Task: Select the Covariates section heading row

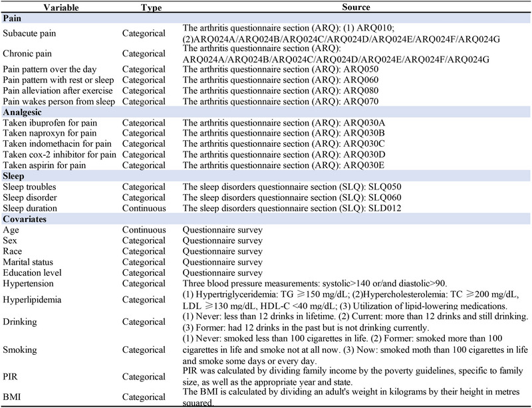Action: (266, 219)
